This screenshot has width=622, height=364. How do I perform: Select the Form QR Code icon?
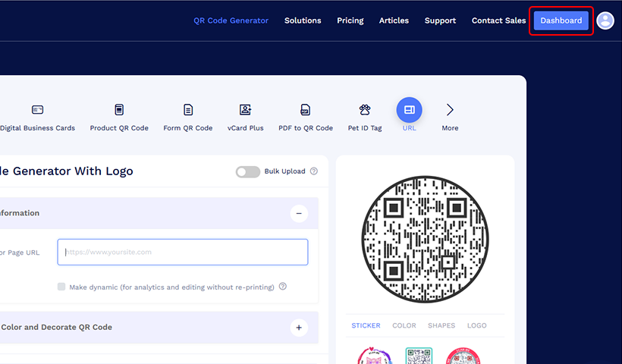pos(188,109)
